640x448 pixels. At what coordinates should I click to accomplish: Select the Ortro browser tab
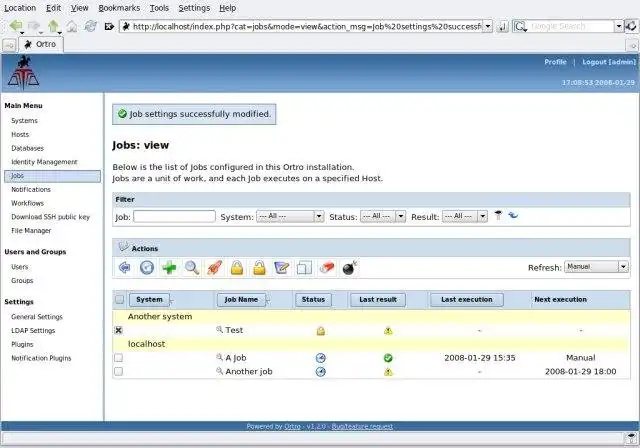click(40, 44)
